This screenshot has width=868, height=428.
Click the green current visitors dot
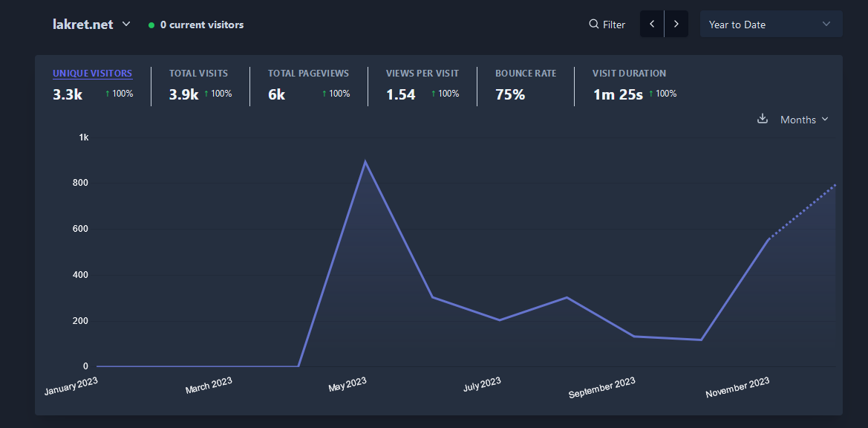point(151,25)
